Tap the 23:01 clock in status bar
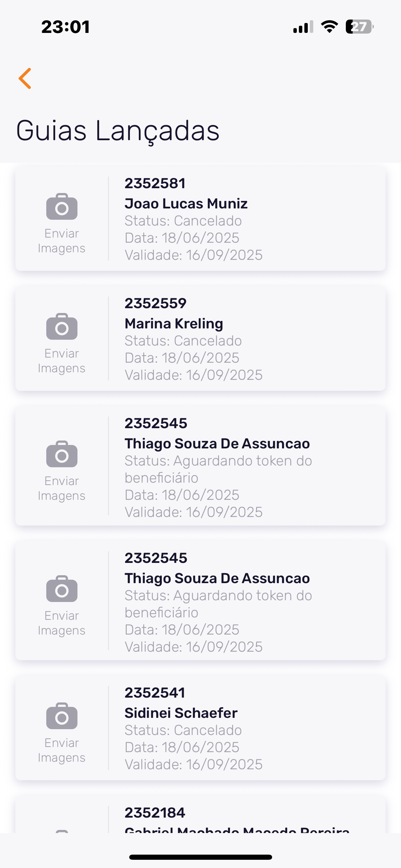Viewport: 401px width, 868px height. 65,27
